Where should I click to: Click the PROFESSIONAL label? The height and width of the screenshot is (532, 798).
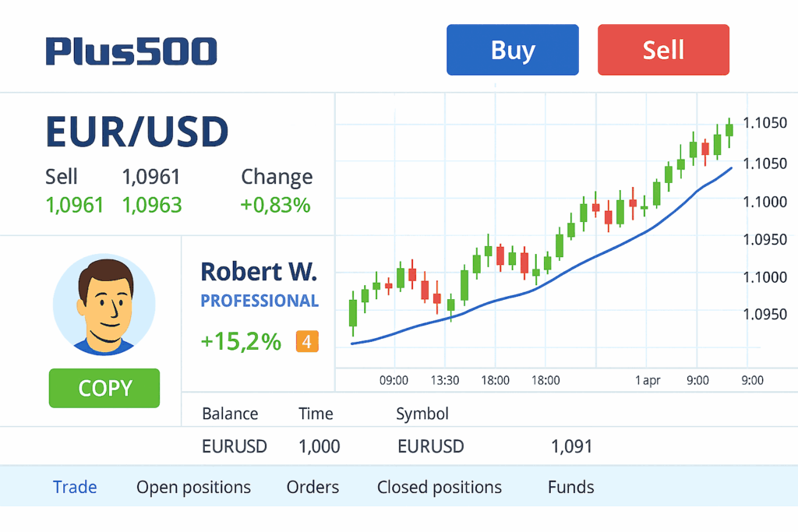[x=260, y=301]
